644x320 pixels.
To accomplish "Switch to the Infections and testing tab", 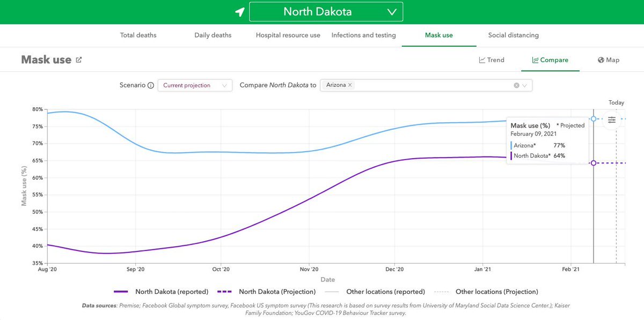I will pos(363,35).
